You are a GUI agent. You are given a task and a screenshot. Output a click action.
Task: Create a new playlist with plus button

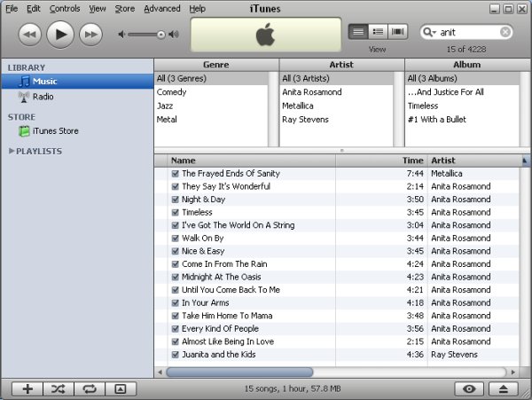coord(27,388)
